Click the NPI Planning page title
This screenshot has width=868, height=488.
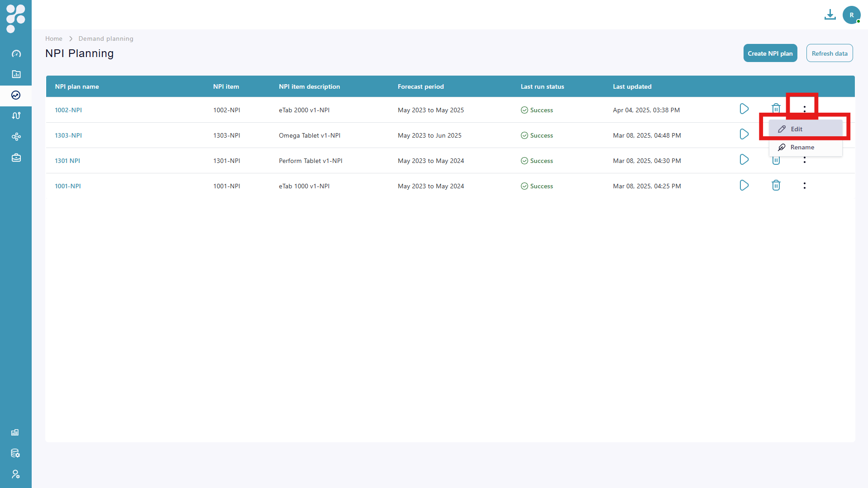pyautogui.click(x=80, y=53)
